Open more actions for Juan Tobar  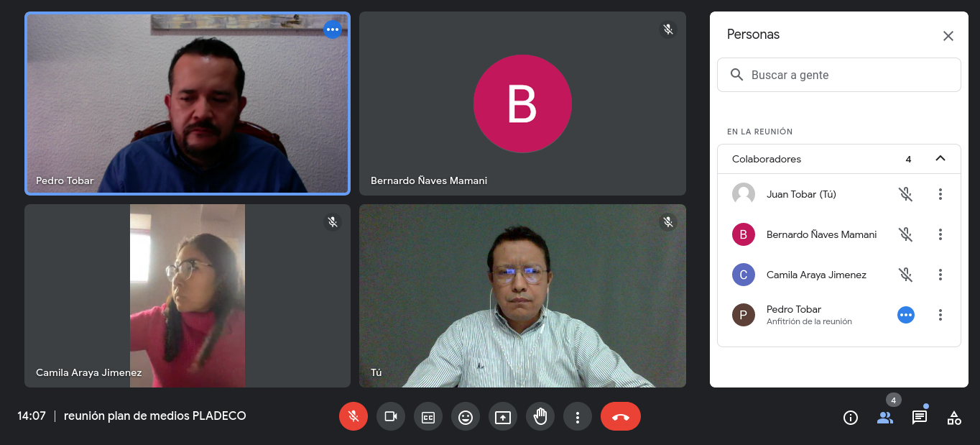tap(940, 194)
